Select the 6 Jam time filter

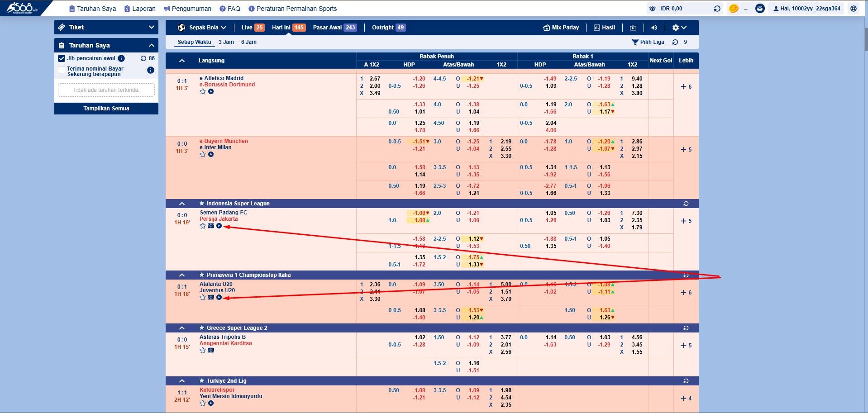click(248, 42)
